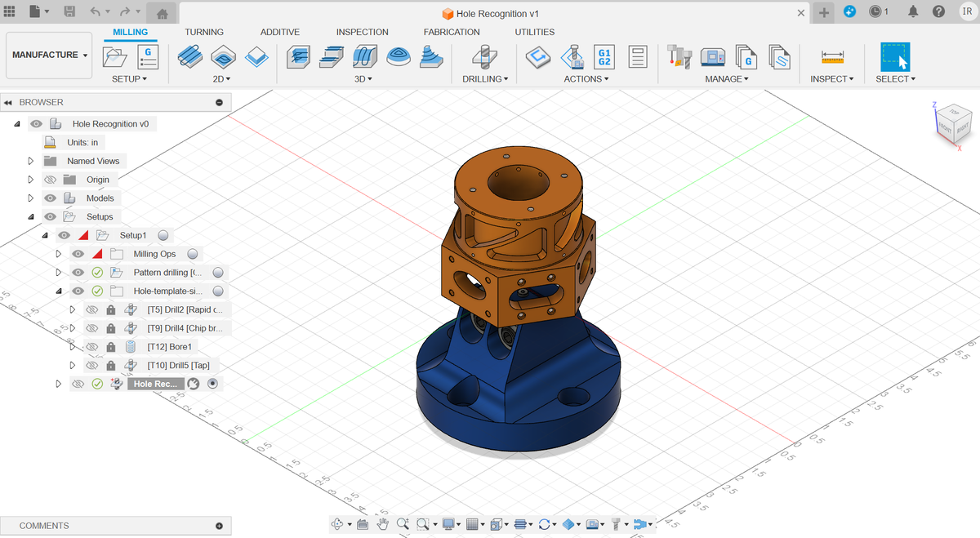Image resolution: width=980 pixels, height=538 pixels.
Task: Open the MANUFACTURE workspace dropdown
Action: 49,55
